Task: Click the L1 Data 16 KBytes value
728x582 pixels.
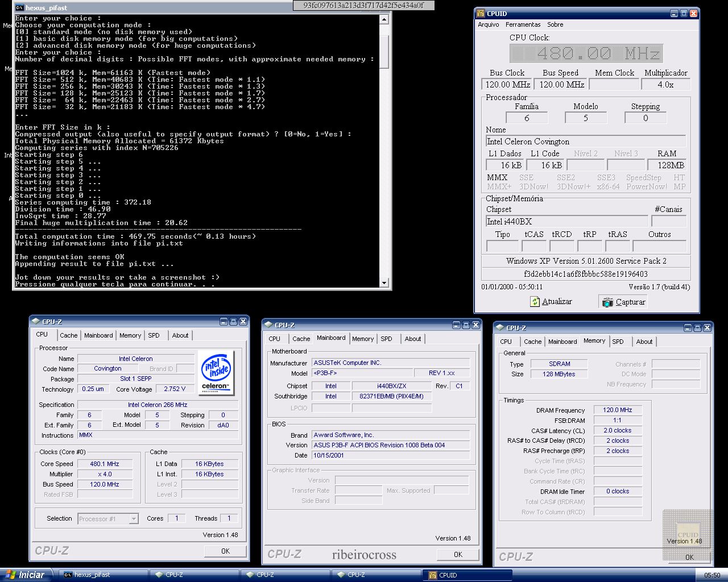Action: click(x=209, y=464)
